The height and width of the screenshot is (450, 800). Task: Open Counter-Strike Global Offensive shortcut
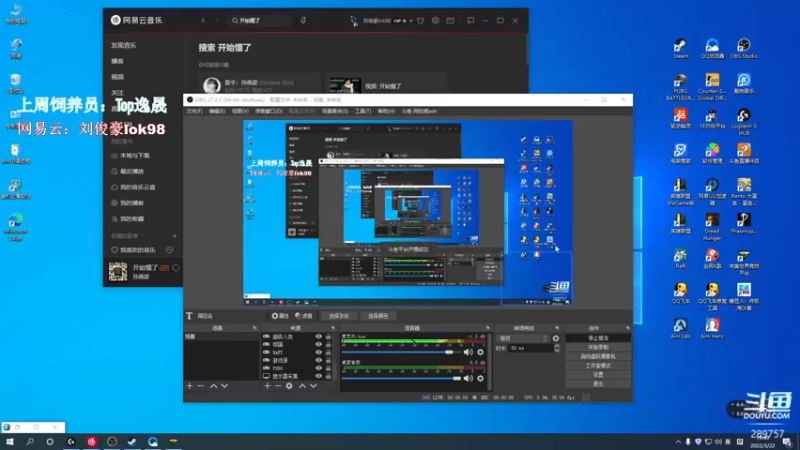tap(712, 87)
